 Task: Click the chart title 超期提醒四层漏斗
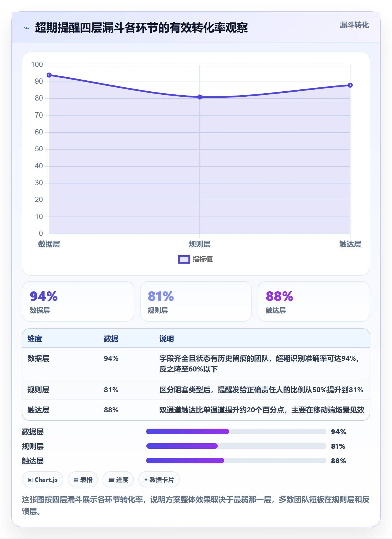coord(141,28)
